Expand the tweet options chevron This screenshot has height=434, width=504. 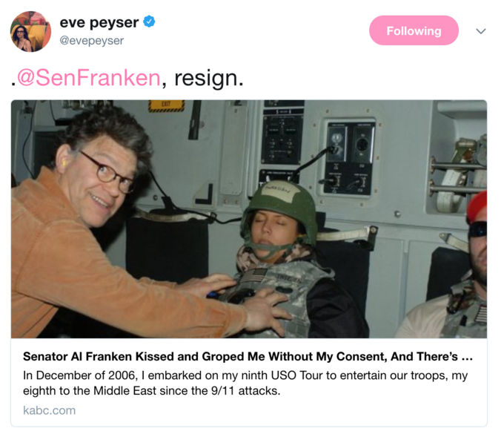(480, 31)
